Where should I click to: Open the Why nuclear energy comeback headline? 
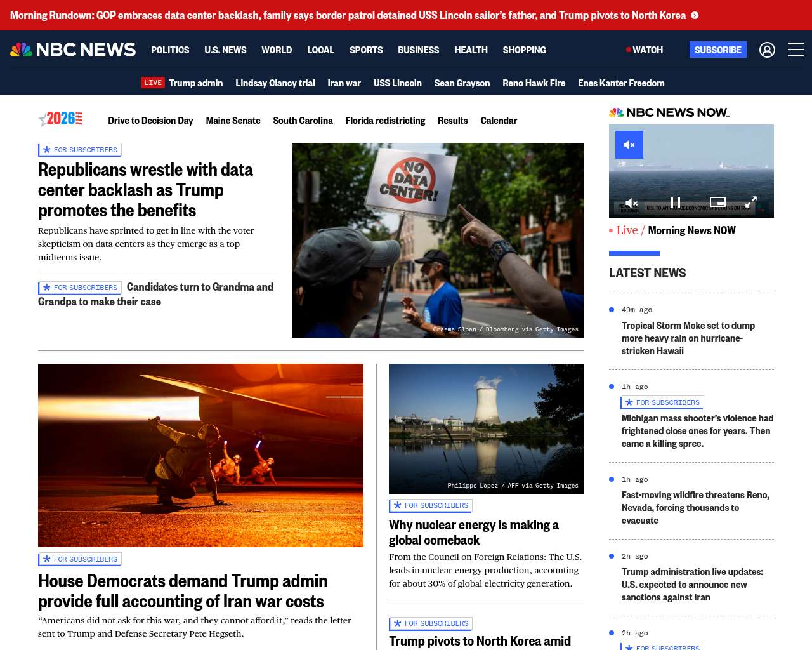[474, 533]
